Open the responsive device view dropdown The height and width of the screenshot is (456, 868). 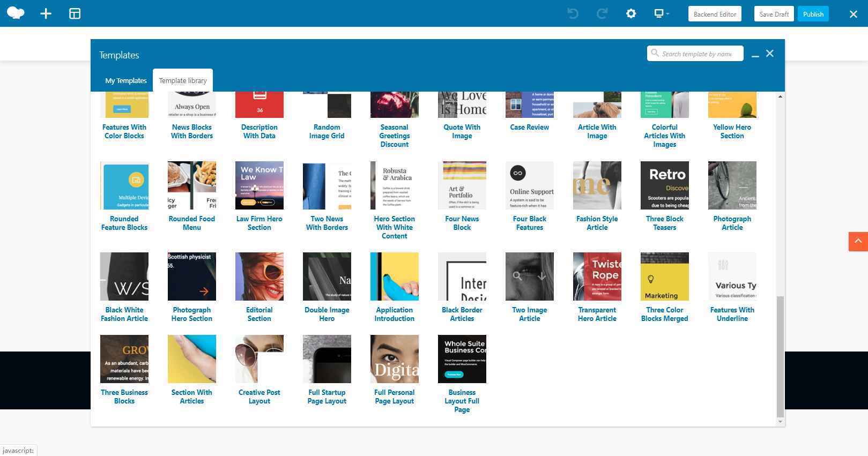(662, 13)
